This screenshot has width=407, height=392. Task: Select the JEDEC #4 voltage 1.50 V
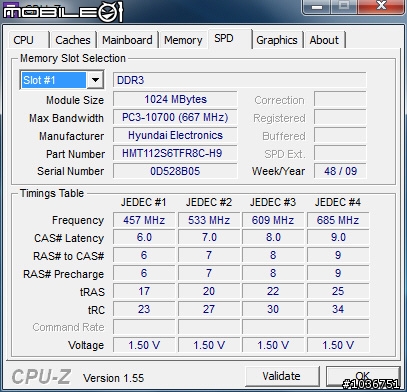338,345
